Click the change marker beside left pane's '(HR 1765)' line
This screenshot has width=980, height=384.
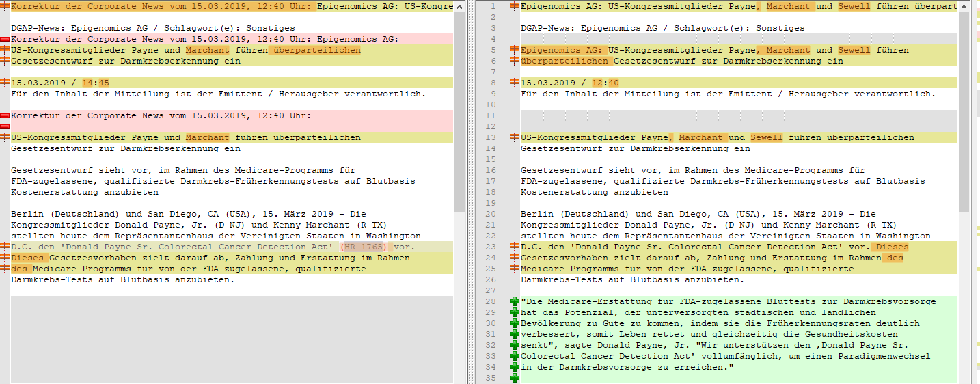(5, 247)
